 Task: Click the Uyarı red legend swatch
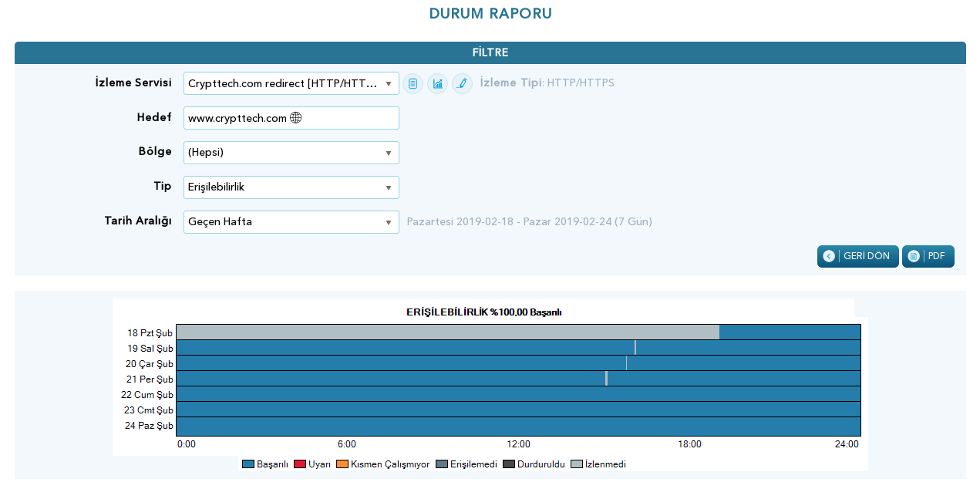pyautogui.click(x=300, y=464)
